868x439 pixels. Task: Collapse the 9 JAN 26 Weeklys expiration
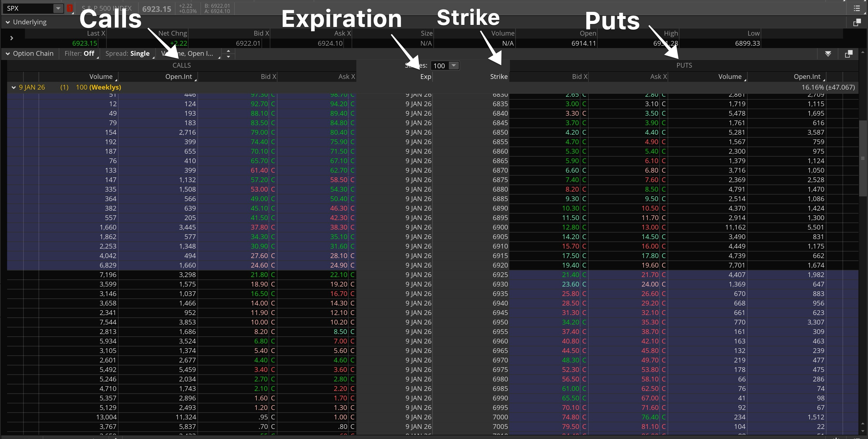pos(13,87)
